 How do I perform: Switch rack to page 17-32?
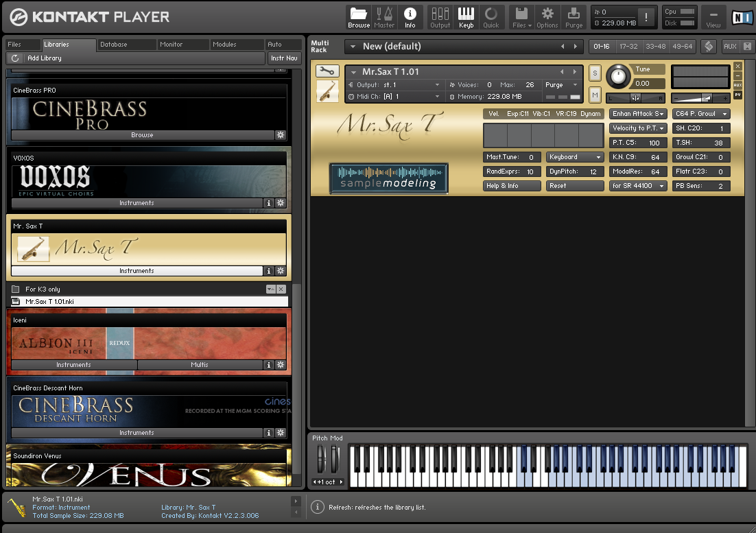(628, 46)
